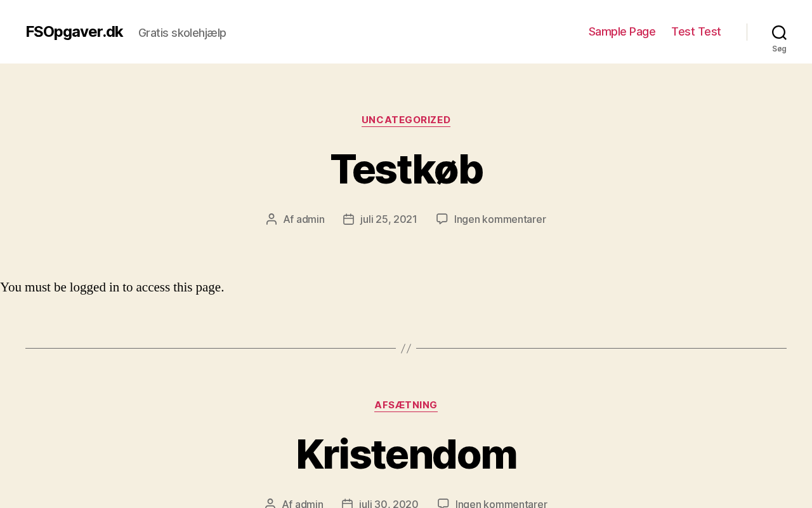Image resolution: width=812 pixels, height=508 pixels.
Task: View admin author page for Kristendom
Action: [309, 504]
